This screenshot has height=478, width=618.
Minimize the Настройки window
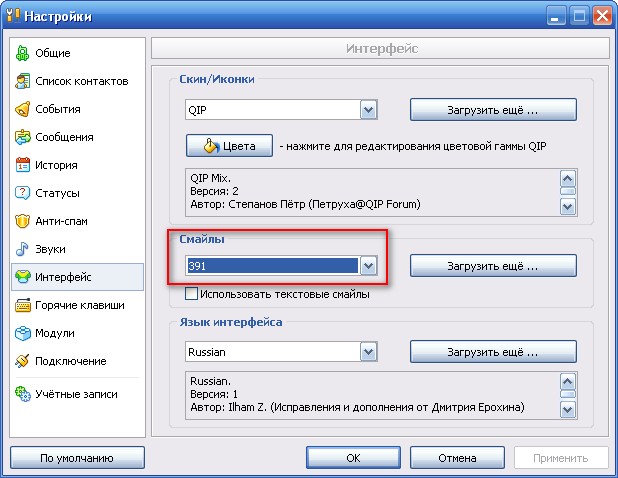[556, 16]
